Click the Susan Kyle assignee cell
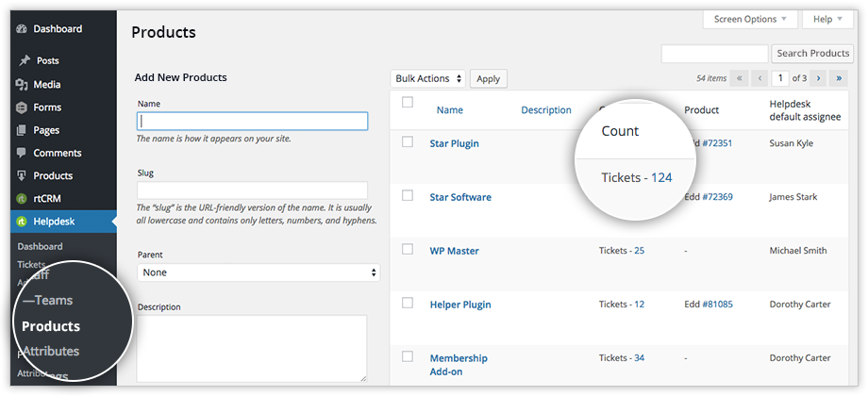The image size is (868, 396). pos(791,143)
